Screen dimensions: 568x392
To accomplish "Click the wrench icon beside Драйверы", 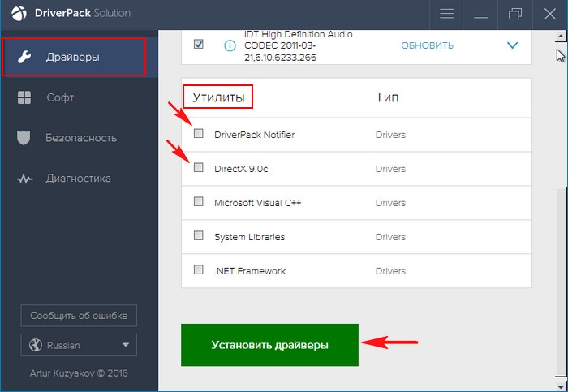I will pyautogui.click(x=24, y=57).
